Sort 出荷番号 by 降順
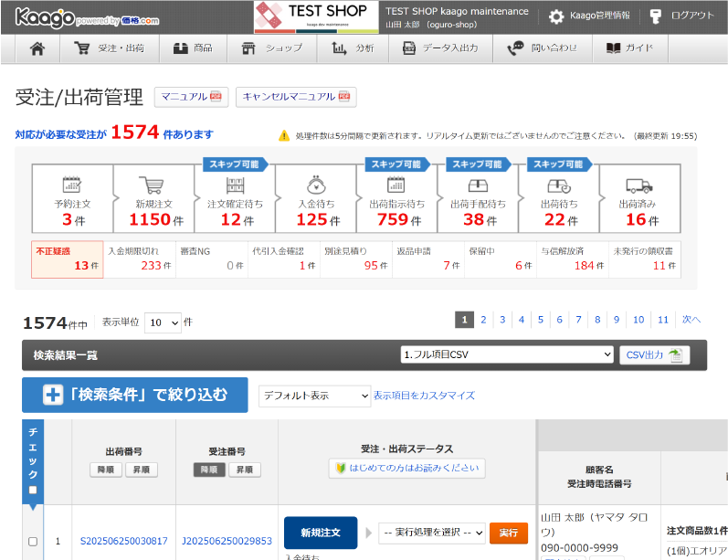728x560 pixels. [106, 470]
